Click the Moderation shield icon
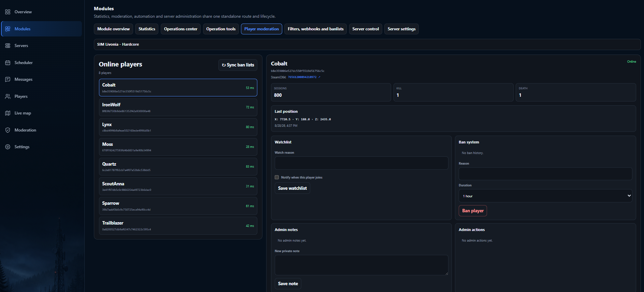The height and width of the screenshot is (292, 644). tap(8, 130)
